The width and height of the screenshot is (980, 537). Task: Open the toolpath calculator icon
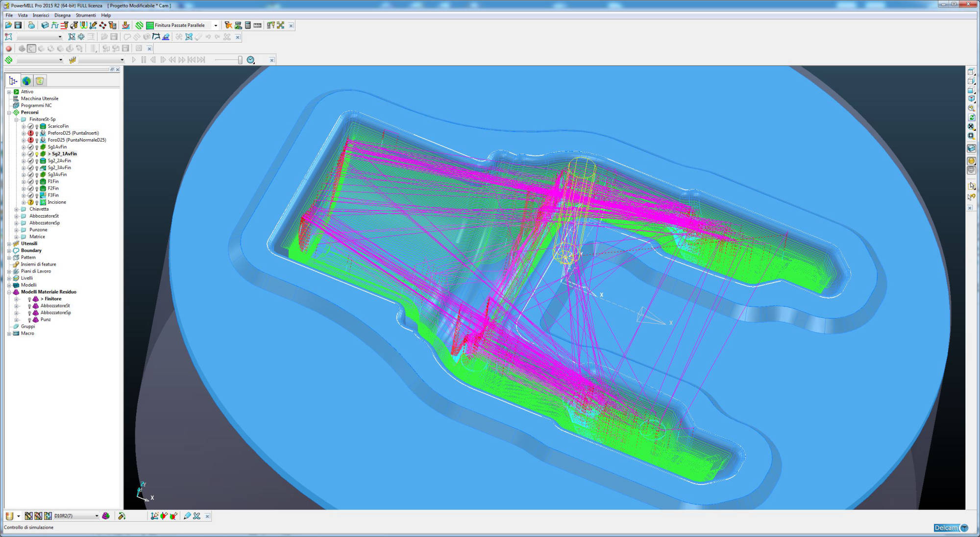[248, 25]
